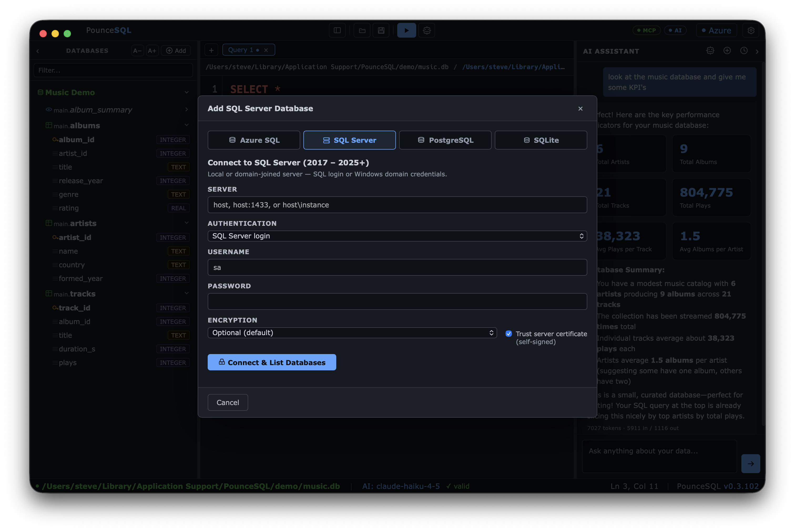
Task: Collapse the Databases sidebar with left chevron
Action: click(38, 51)
